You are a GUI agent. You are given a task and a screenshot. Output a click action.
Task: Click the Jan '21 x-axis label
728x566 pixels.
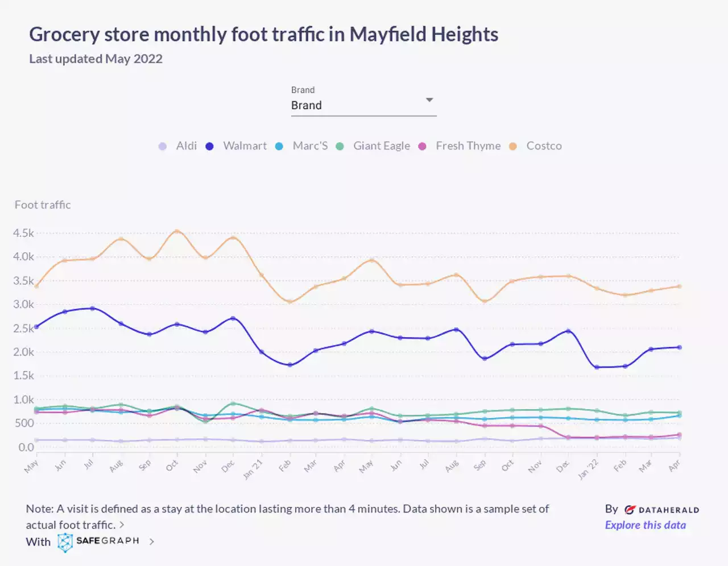pyautogui.click(x=253, y=469)
